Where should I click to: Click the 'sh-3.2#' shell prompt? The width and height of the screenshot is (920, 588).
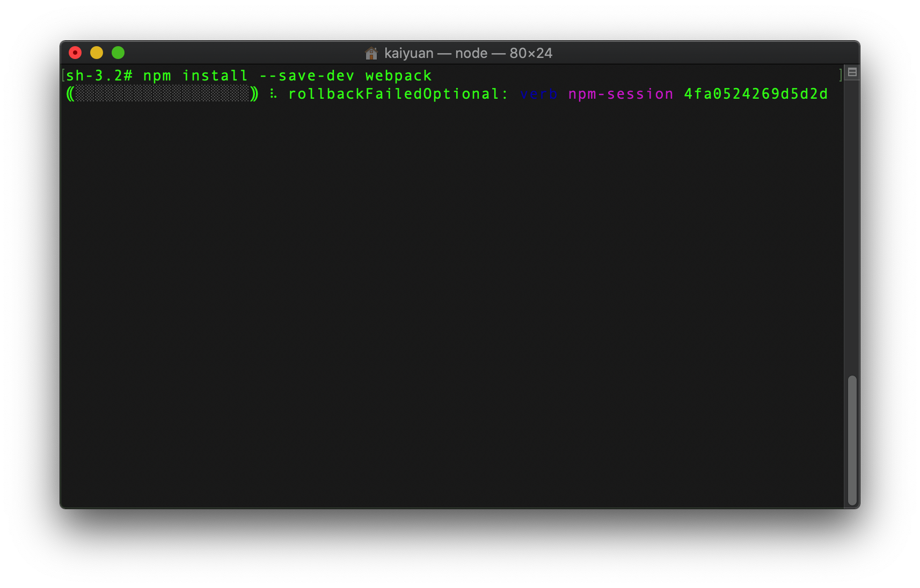[x=99, y=76]
